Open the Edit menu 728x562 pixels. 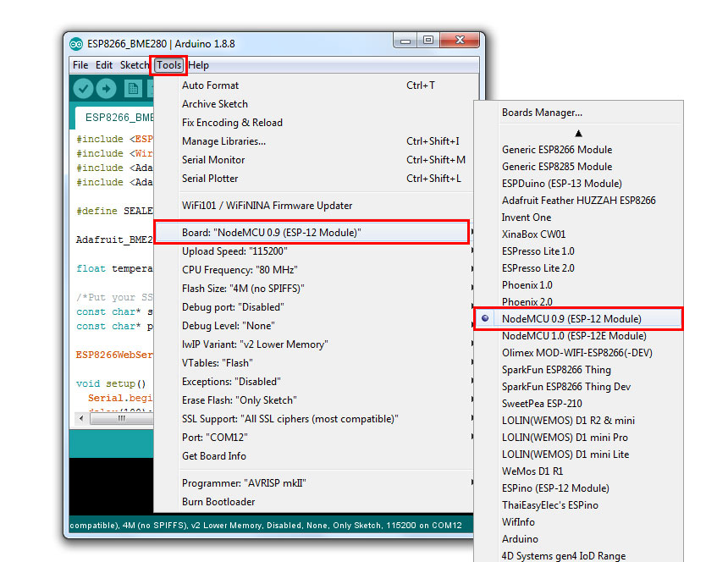click(104, 65)
